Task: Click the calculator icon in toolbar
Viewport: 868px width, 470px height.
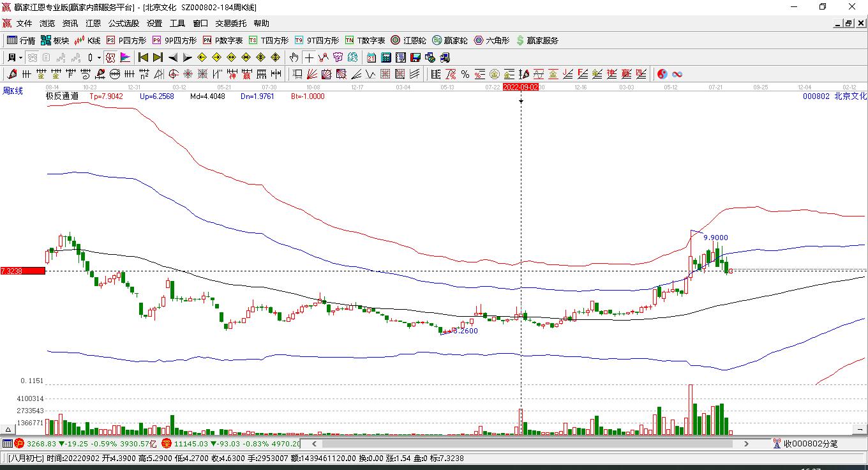Action: point(386,57)
